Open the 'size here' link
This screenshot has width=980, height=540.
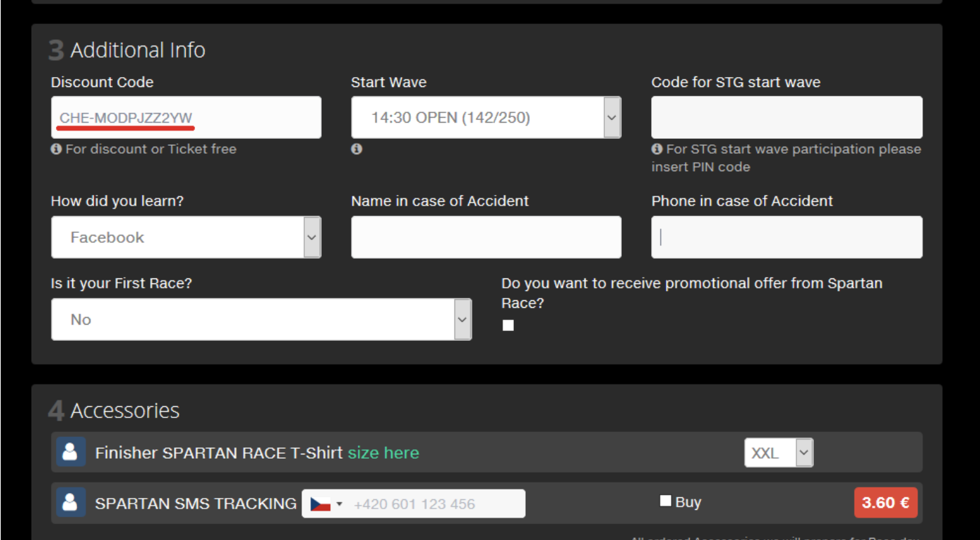click(x=383, y=453)
